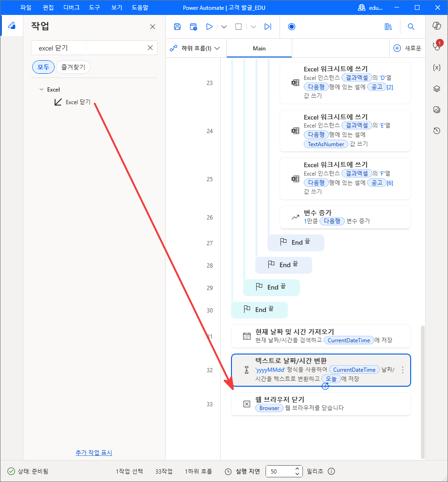
Task: Open the 보기 menu
Action: (117, 7)
